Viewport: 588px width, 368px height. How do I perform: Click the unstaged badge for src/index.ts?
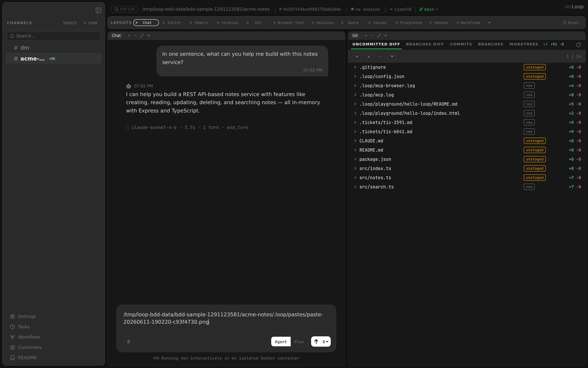coord(535,168)
